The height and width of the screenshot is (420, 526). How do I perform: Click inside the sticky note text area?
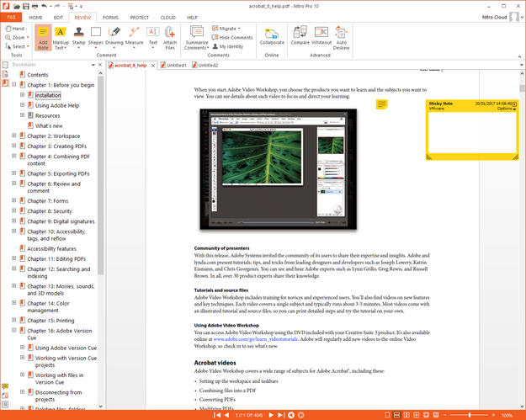click(x=472, y=132)
